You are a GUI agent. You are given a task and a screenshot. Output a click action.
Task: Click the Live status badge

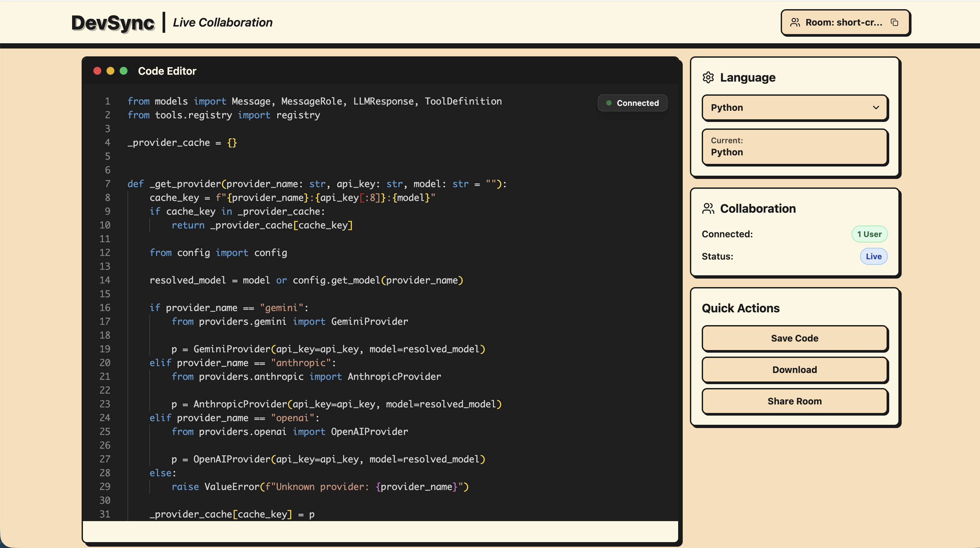click(x=873, y=257)
